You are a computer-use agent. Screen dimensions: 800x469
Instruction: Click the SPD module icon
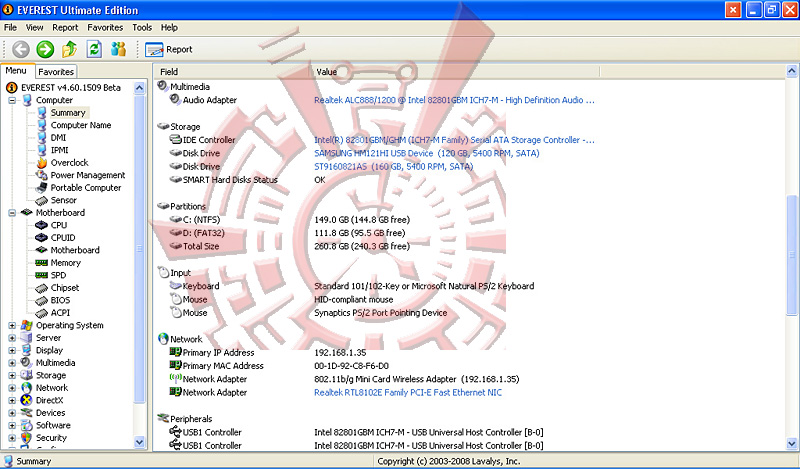click(x=42, y=275)
